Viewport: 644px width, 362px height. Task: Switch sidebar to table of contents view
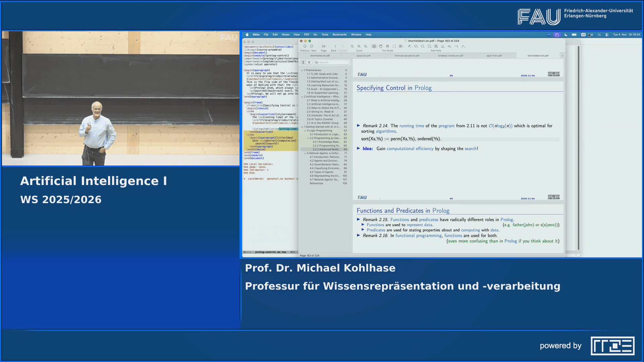pos(309,62)
